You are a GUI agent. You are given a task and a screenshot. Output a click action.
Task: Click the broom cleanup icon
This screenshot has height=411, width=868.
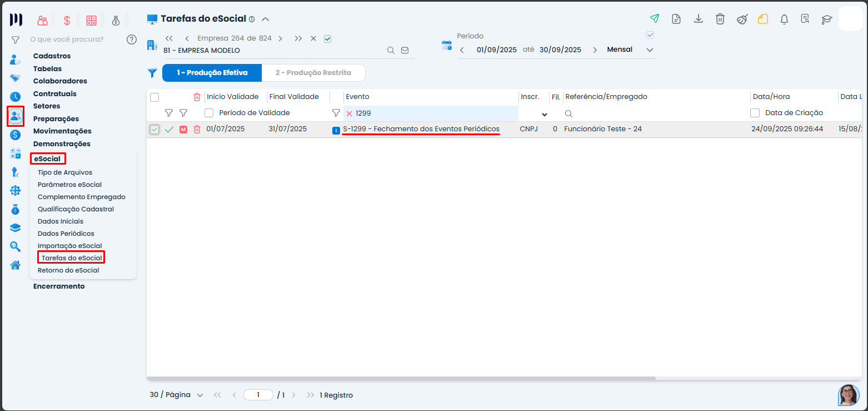coord(742,19)
